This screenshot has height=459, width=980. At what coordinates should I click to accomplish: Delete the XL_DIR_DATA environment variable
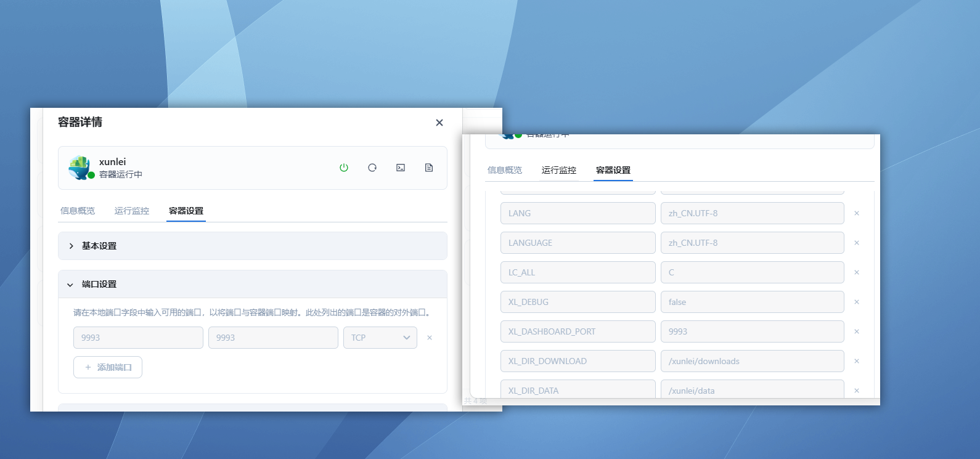(x=857, y=391)
